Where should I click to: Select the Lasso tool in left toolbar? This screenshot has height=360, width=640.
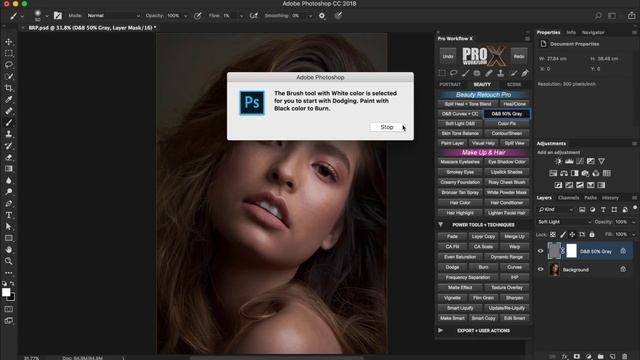(x=9, y=65)
